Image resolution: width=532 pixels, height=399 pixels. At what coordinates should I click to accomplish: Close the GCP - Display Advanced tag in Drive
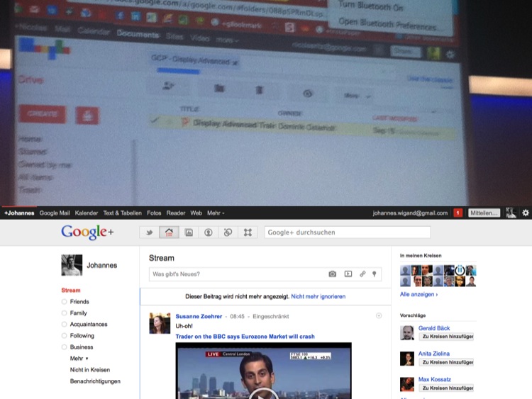[235, 62]
